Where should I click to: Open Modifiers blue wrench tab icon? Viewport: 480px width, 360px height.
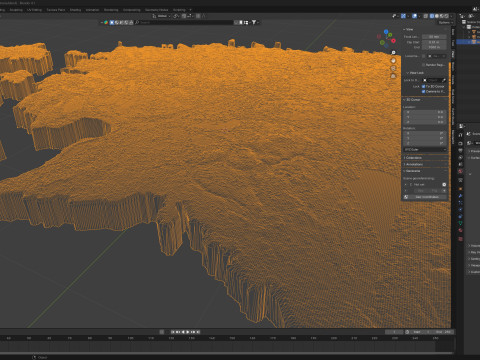pyautogui.click(x=460, y=196)
